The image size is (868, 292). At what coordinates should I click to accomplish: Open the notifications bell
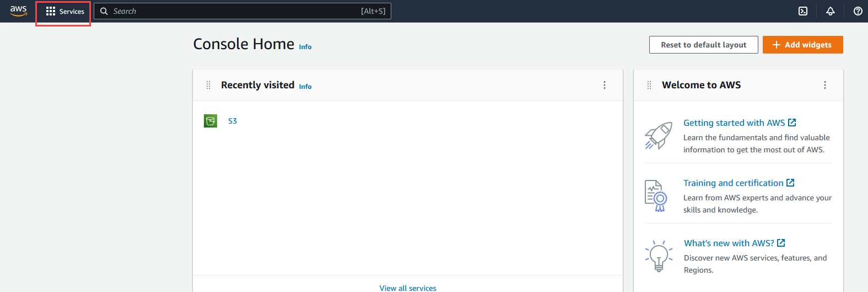tap(831, 11)
